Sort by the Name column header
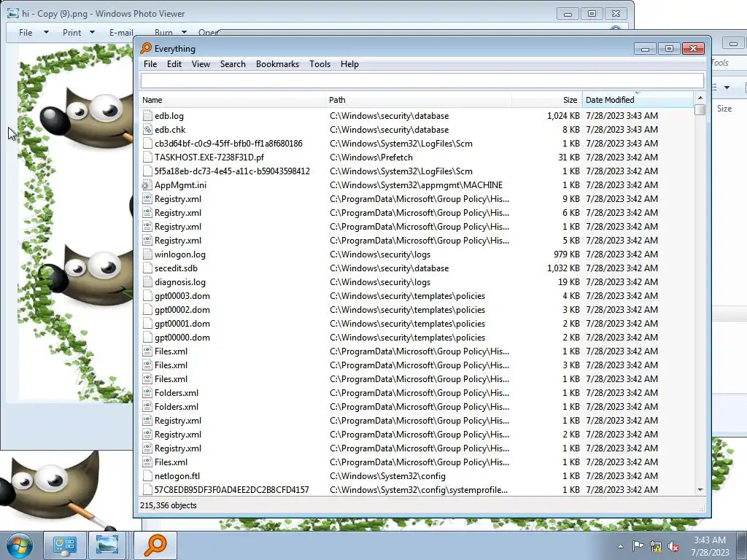 coord(232,100)
